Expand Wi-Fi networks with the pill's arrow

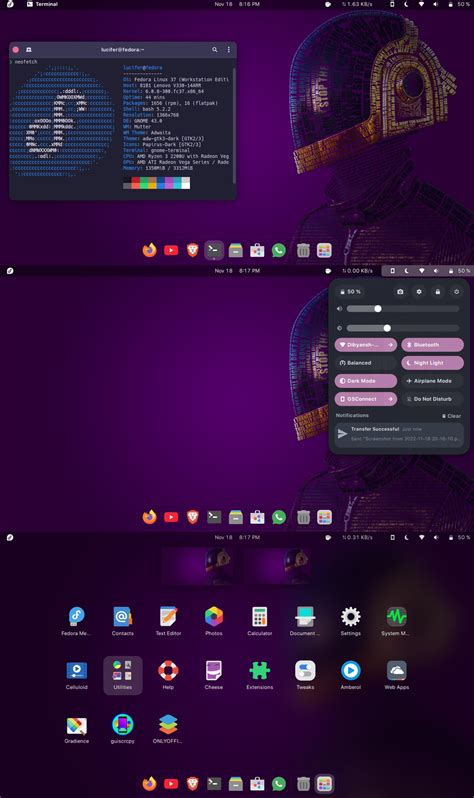point(391,345)
